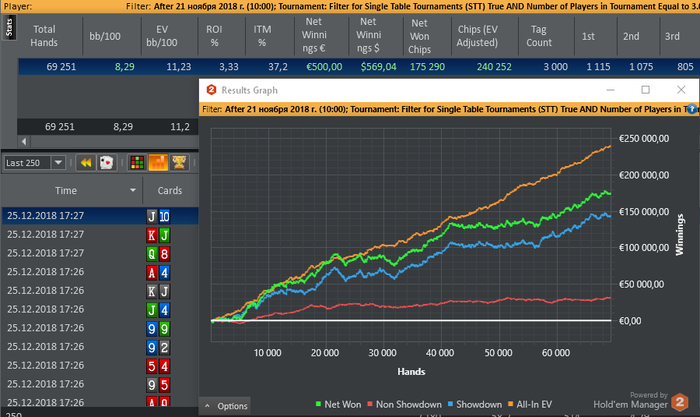Image resolution: width=700 pixels, height=417 pixels.
Task: Click the 2nd place column header
Action: [x=631, y=36]
